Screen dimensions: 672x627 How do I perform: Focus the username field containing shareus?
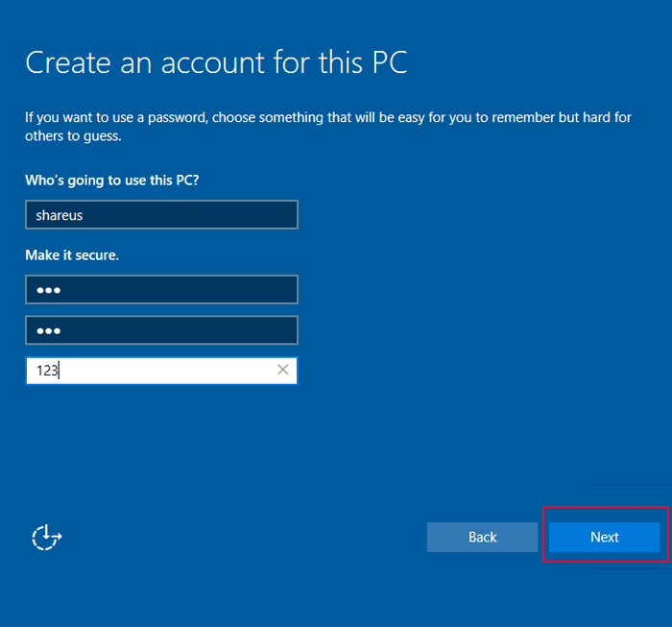[x=161, y=215]
